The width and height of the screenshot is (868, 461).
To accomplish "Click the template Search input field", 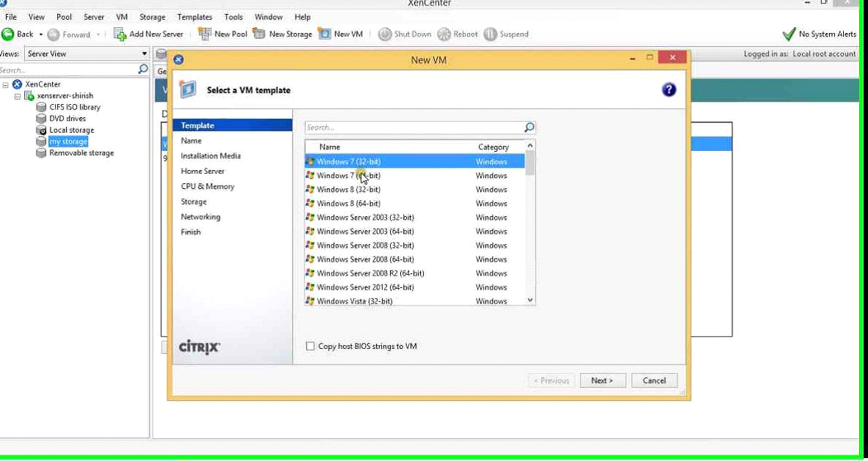I will coord(414,128).
